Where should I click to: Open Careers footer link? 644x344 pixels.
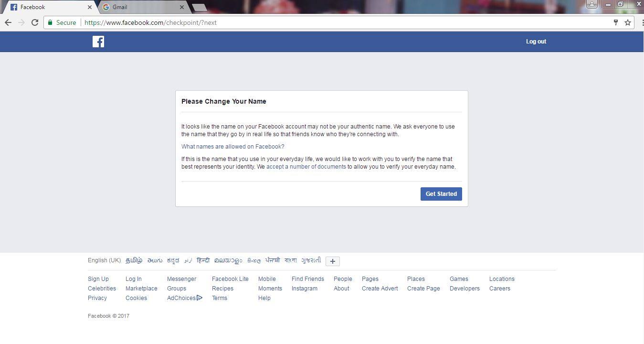tap(500, 289)
